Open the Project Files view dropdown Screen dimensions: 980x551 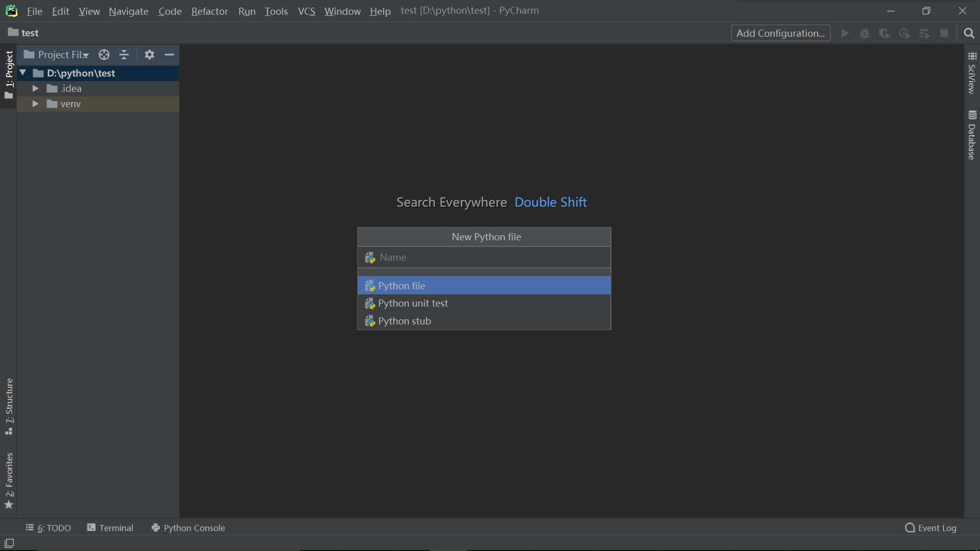tap(56, 55)
